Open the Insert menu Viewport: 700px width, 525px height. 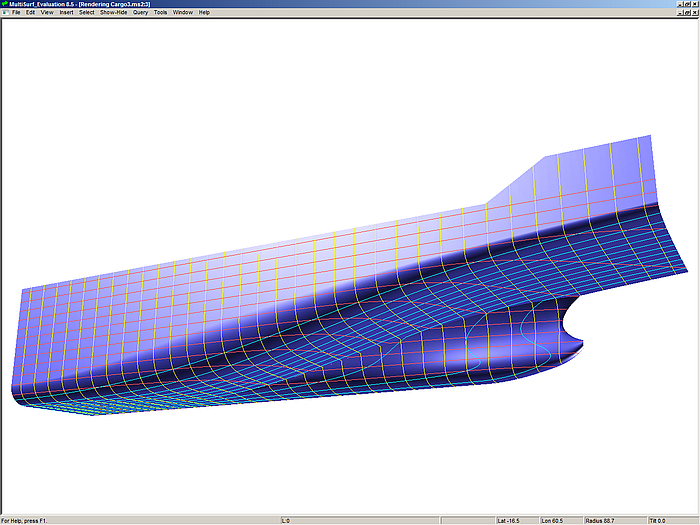[x=66, y=12]
